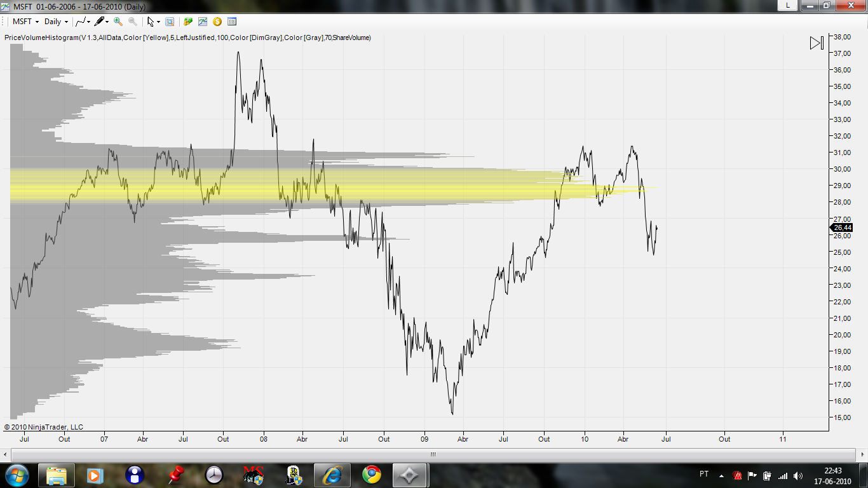Select the pointer cursor tool
This screenshot has height=488, width=868.
pos(151,22)
